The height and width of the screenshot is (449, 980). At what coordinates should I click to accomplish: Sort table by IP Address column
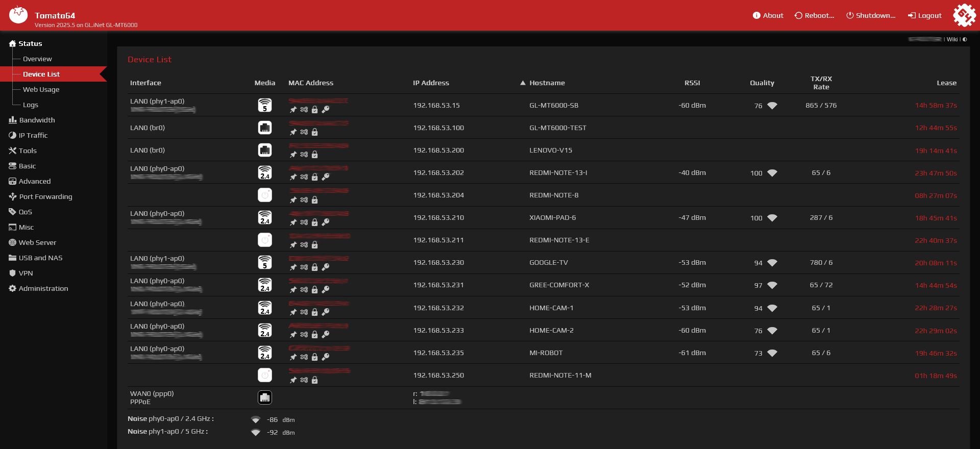pos(431,83)
